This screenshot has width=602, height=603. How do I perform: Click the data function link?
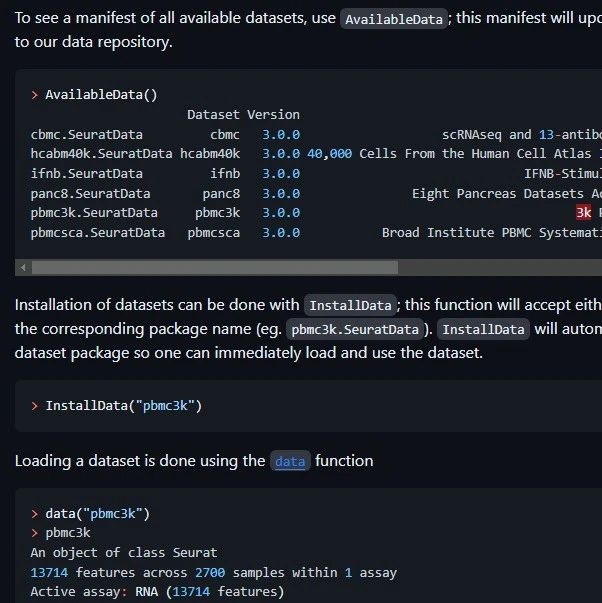click(290, 461)
